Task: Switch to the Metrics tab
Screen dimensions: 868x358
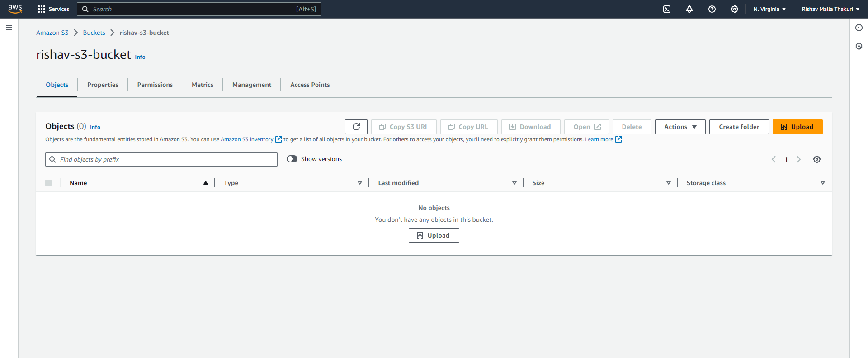Action: point(203,85)
